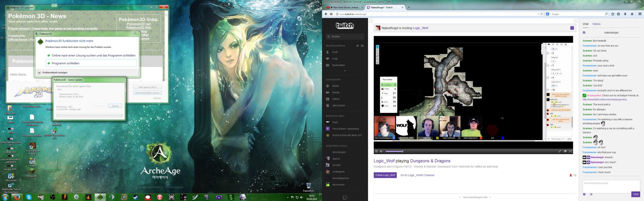Collapse the chat panel with right arrow
Screen dimensions: 644x201
[576, 21]
